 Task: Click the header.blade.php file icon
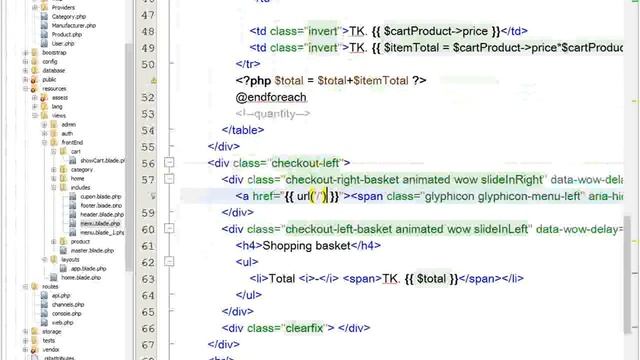(x=73, y=215)
